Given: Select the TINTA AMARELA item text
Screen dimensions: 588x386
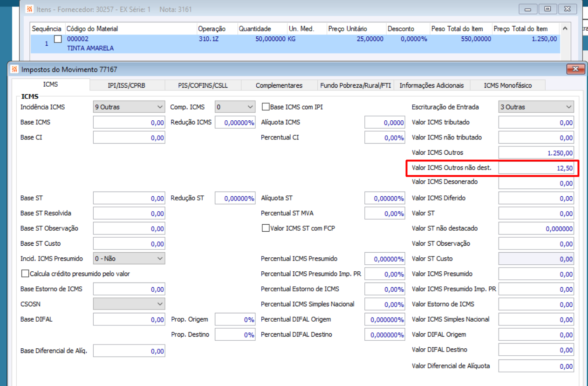Looking at the screenshot, I should coord(90,48).
